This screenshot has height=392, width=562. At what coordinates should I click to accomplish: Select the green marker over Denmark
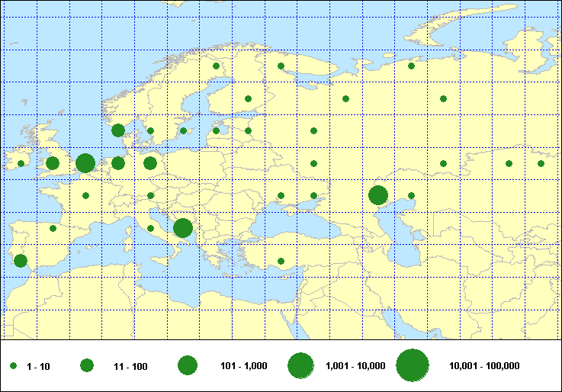coord(118,130)
